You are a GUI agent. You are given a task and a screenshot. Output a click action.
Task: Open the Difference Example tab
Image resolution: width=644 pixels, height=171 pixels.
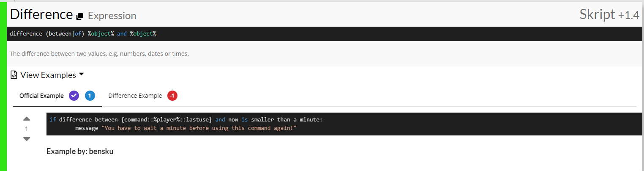[135, 96]
